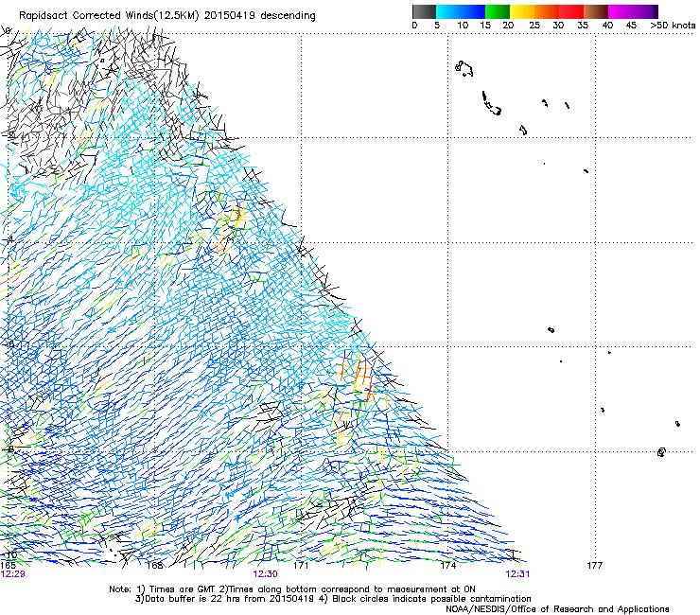700x615 pixels.
Task: Click the latitude axis label '-8'
Action: coord(9,448)
